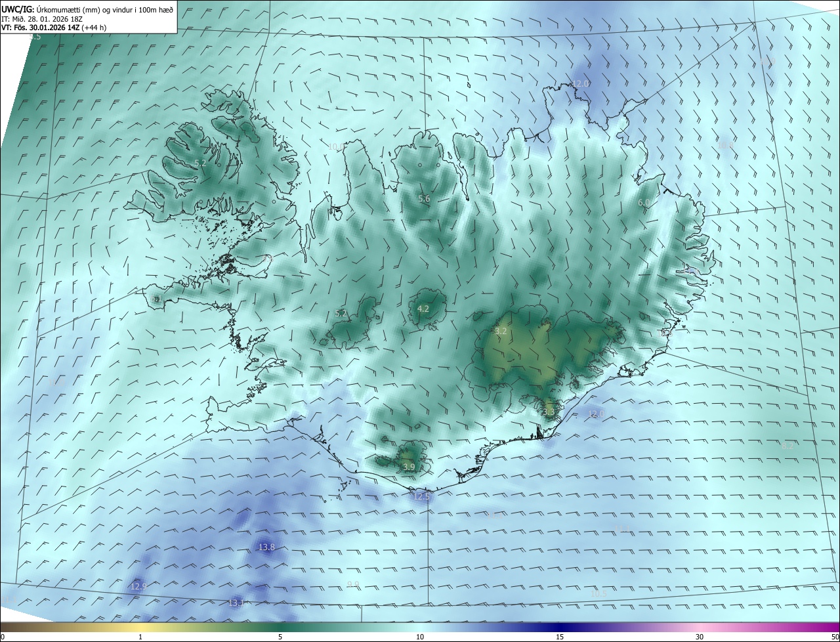Click the 3.9 label on the glacier
The image size is (840, 642).
pos(409,467)
